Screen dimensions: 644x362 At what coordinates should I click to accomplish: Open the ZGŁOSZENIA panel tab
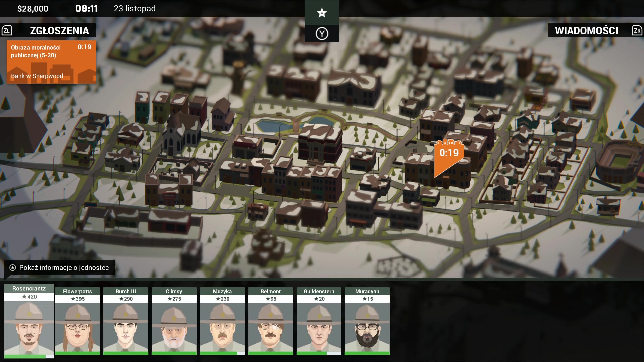[59, 31]
